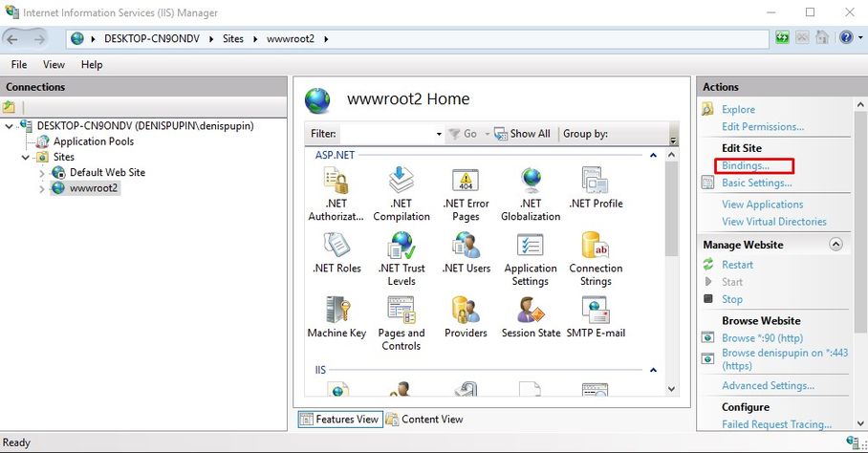Click the Bindings... link
The height and width of the screenshot is (453, 868).
[x=745, y=165]
